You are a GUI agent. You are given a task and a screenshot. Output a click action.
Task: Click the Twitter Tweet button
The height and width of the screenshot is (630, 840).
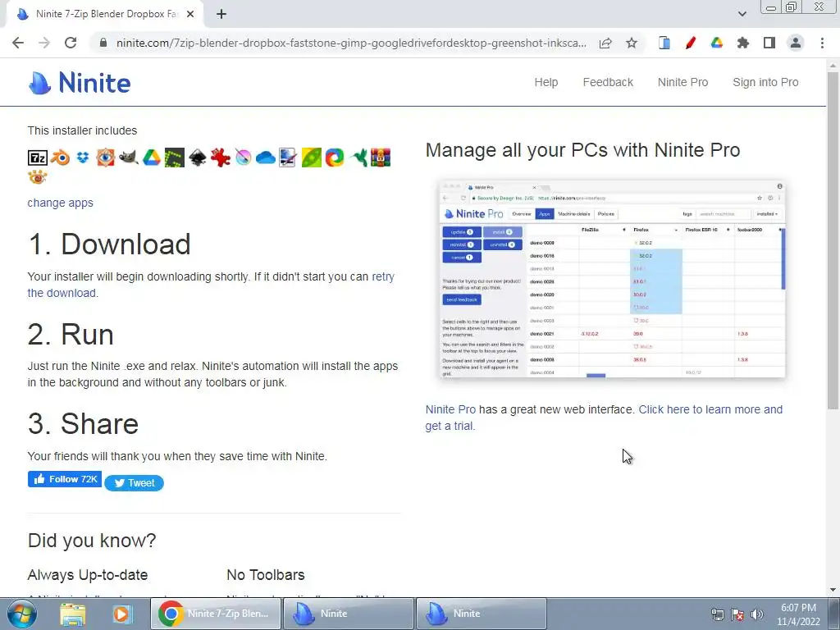coord(134,482)
